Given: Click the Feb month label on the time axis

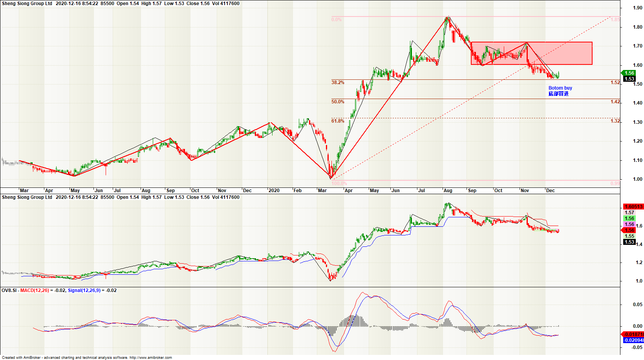Looking at the screenshot, I should 298,191.
